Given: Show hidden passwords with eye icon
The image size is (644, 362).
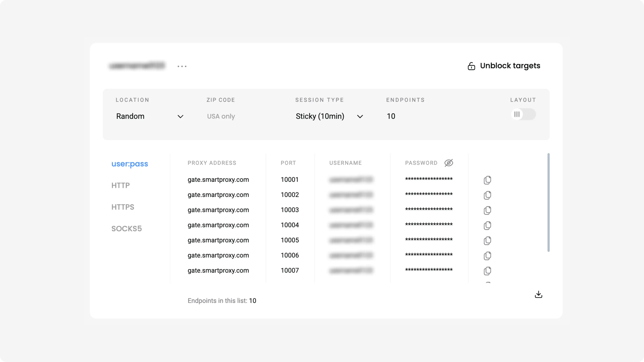Looking at the screenshot, I should tap(449, 163).
